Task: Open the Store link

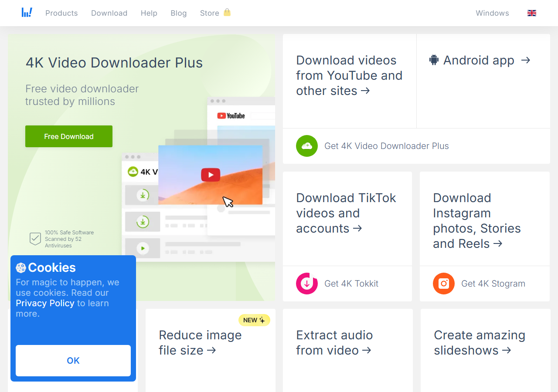Action: pyautogui.click(x=209, y=13)
